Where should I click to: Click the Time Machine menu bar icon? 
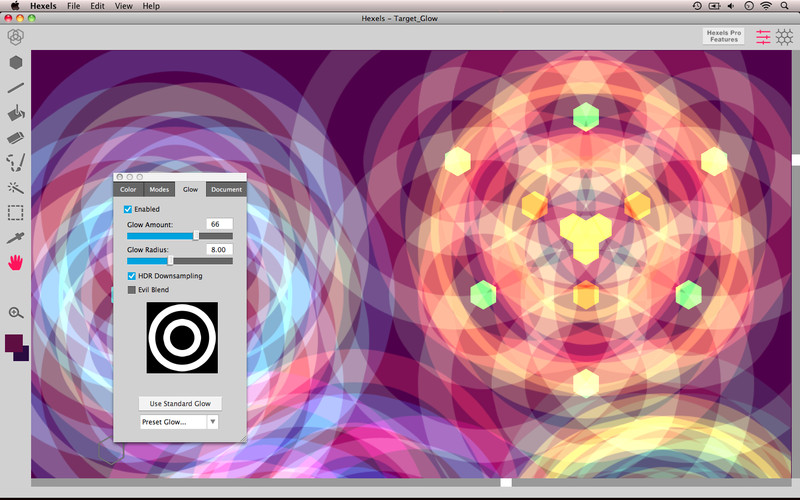697,6
